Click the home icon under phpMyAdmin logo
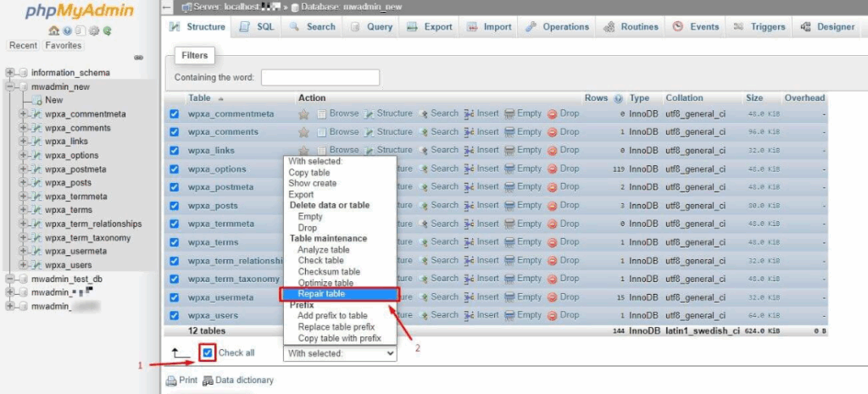 pyautogui.click(x=53, y=31)
